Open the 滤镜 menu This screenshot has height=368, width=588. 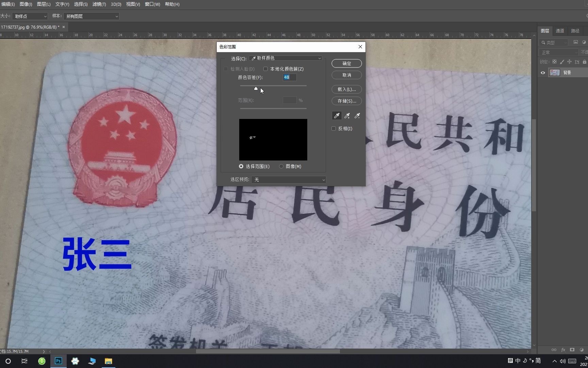(x=99, y=4)
